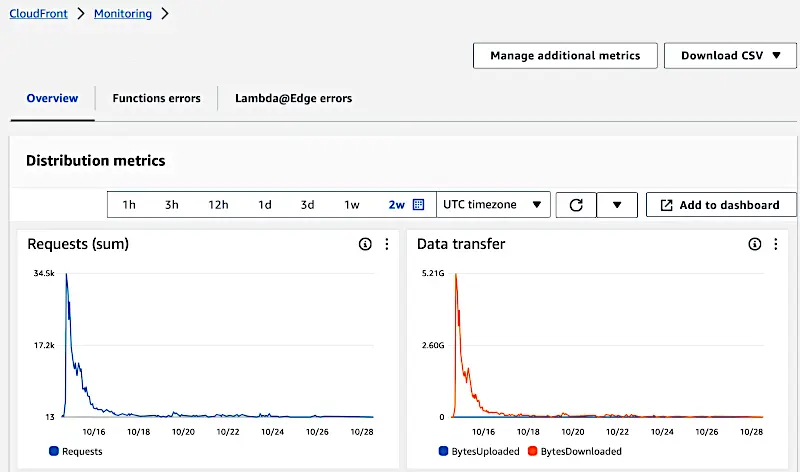Click calendar icon beside 2w range
The height and width of the screenshot is (472, 800).
pyautogui.click(x=419, y=205)
